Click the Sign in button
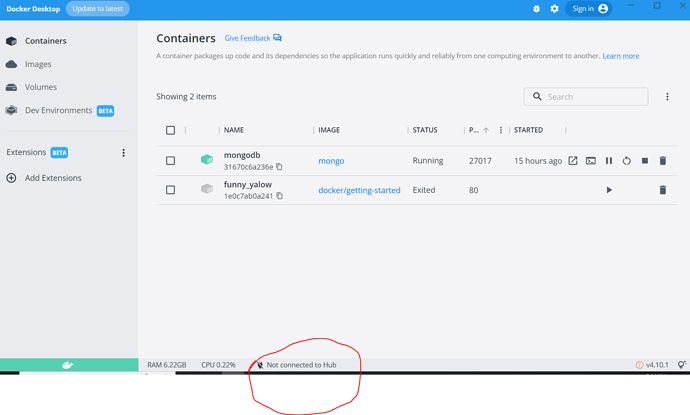690x415 pixels. [x=589, y=9]
